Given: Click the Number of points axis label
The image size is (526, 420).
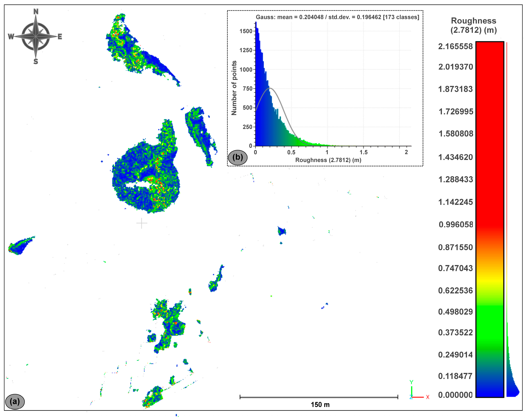Looking at the screenshot, I should [x=234, y=88].
